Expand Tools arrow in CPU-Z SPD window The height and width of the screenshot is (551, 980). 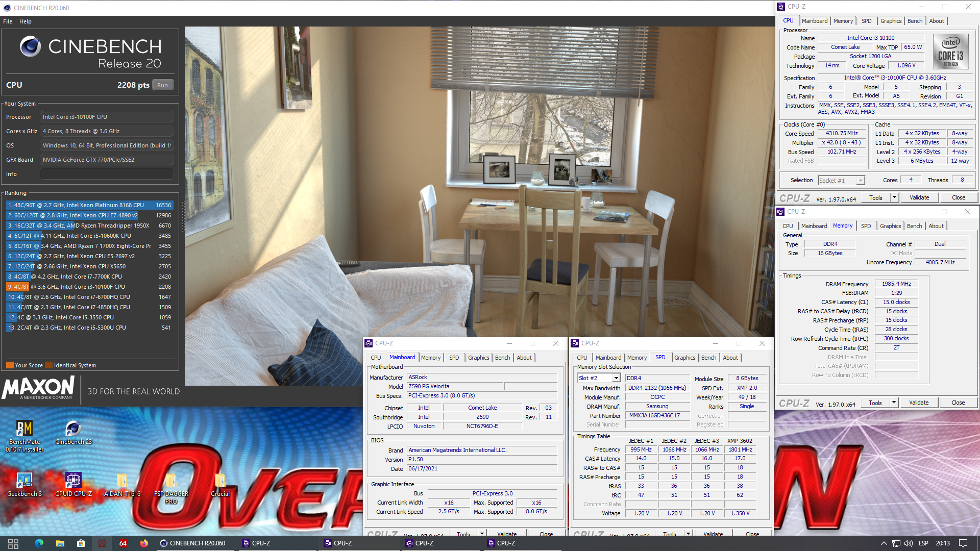click(x=688, y=534)
